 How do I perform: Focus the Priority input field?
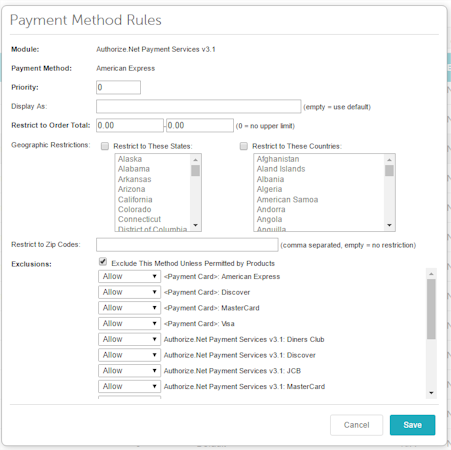118,87
